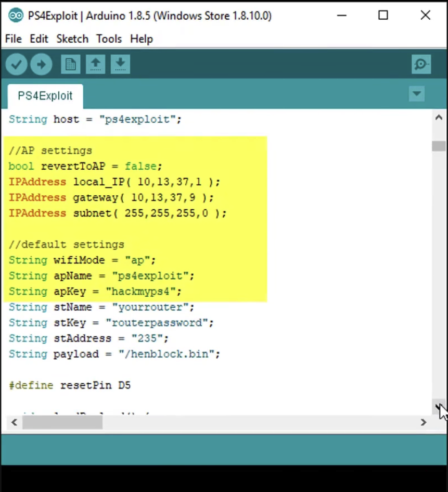
Task: Click the vertical scrollbar down arrow
Action: click(439, 406)
